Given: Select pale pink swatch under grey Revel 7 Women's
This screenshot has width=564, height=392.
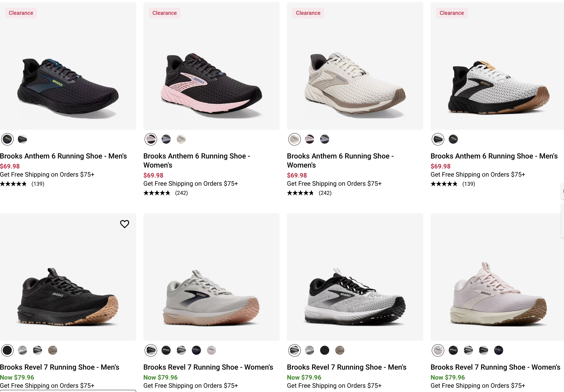Looking at the screenshot, I should coord(211,350).
